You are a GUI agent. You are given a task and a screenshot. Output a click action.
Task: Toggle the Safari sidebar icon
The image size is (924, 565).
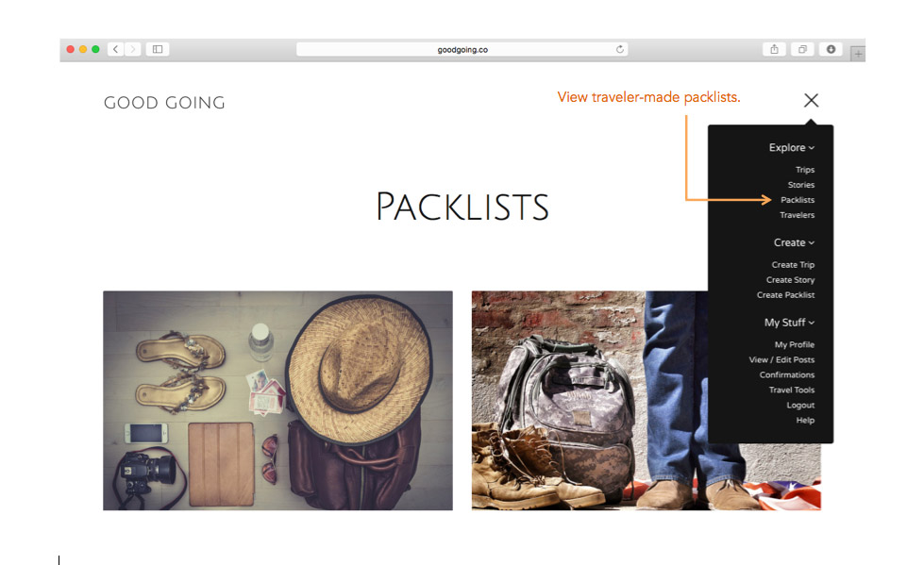[158, 49]
